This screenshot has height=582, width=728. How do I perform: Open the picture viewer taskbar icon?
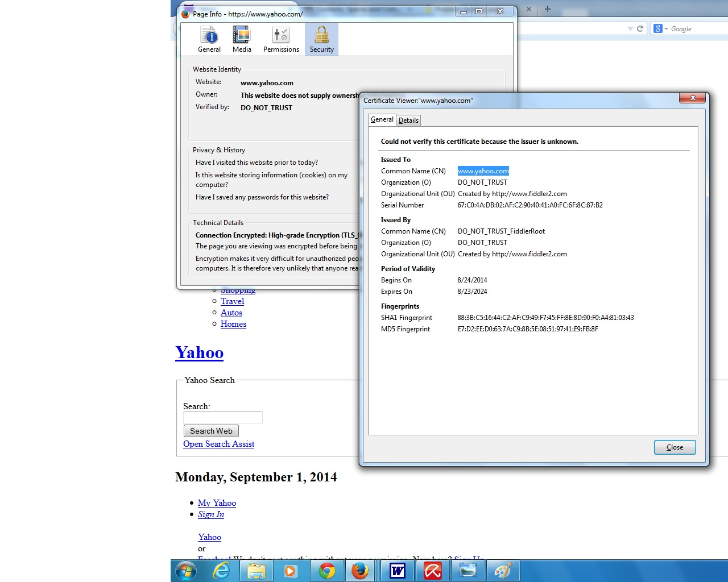pos(468,571)
